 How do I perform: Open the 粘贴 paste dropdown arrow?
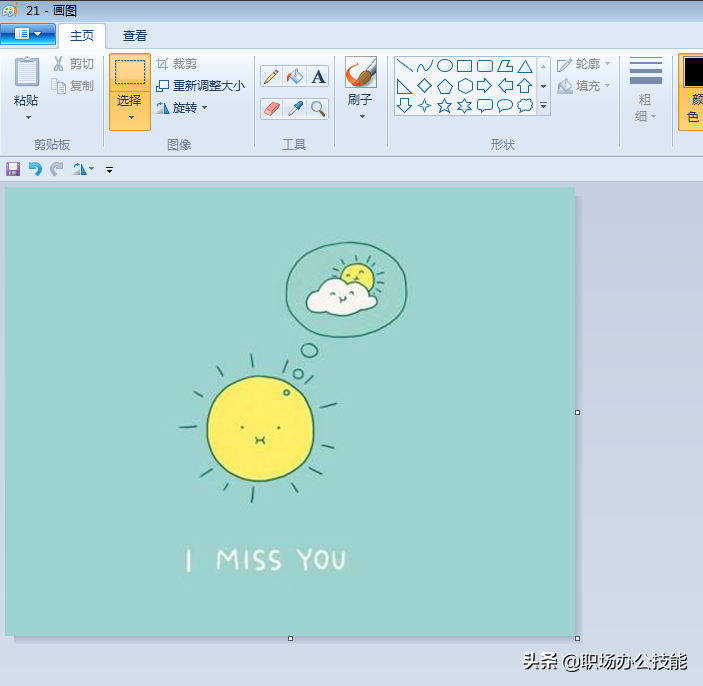pyautogui.click(x=27, y=117)
